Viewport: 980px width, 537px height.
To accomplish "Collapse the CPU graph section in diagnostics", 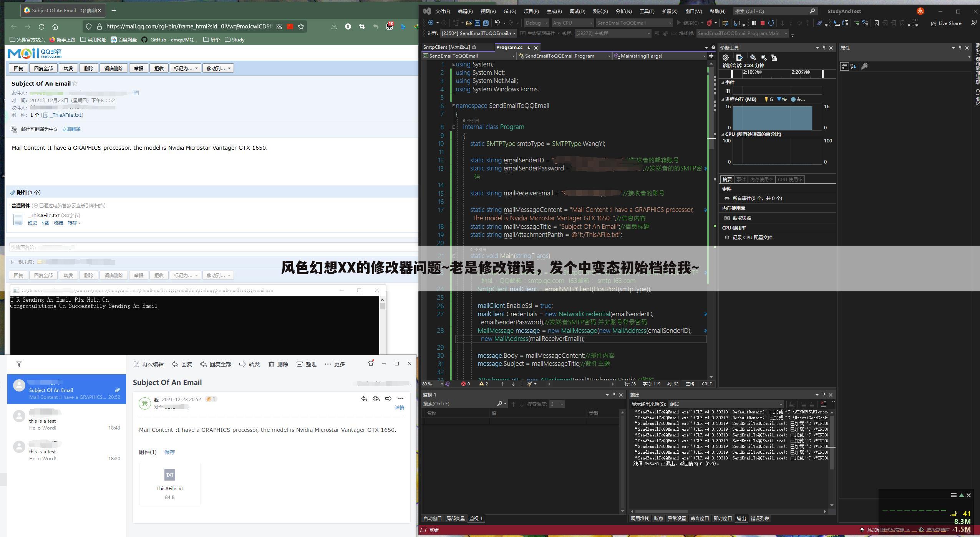I will pos(722,134).
